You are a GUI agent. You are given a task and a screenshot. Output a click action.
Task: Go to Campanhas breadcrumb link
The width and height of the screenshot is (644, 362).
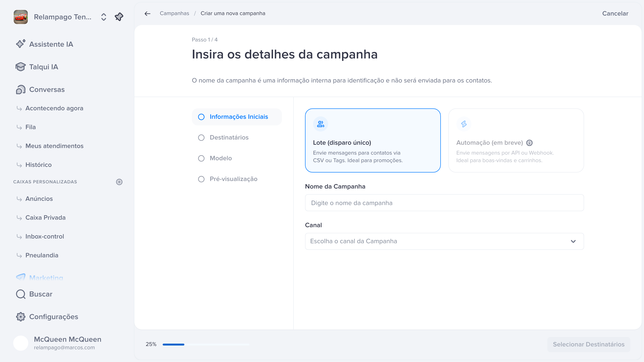coord(174,13)
